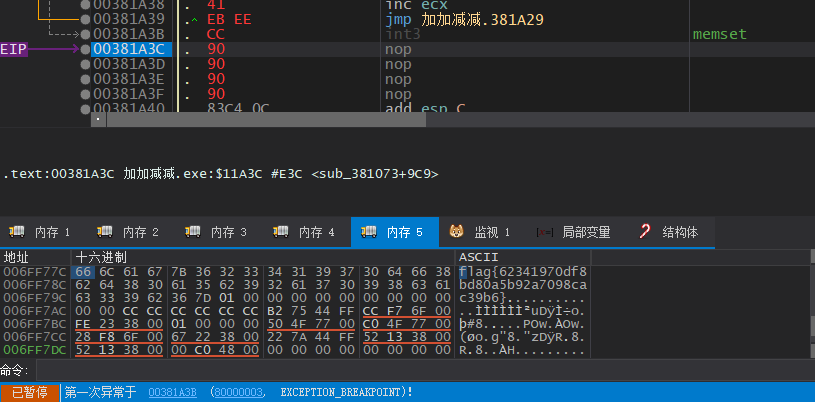
Task: Select dump address 006FF7DC row
Action: [x=34, y=352]
